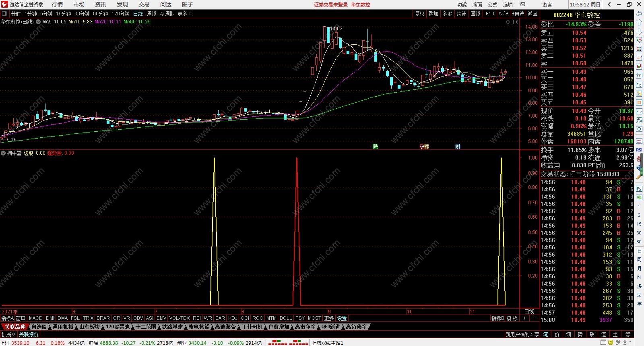Click the down arrow sidebar icon
The image size is (644, 346).
[x=639, y=31]
